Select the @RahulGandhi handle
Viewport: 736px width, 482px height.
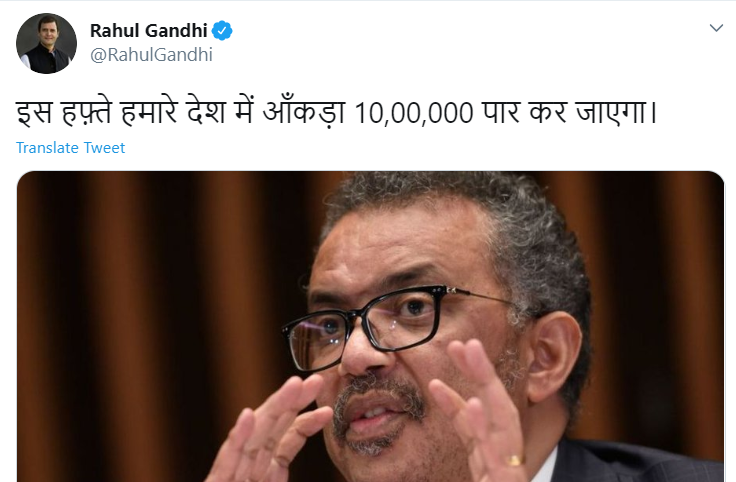(151, 55)
